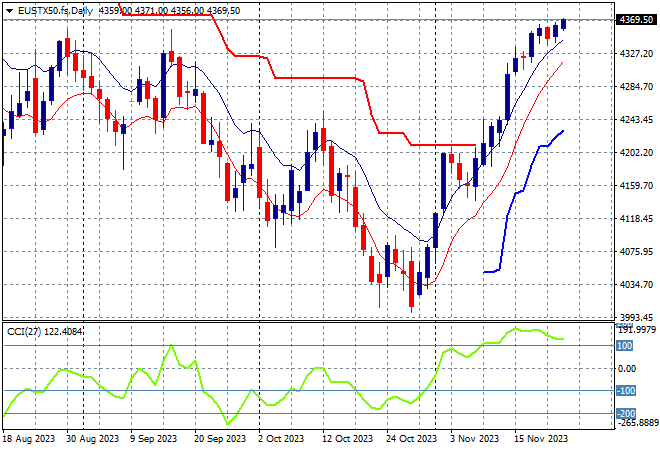Image resolution: width=660 pixels, height=450 pixels.
Task: Select the OHLC values 4359.00 4371.00 4356.00 4369.50
Action: pos(169,11)
